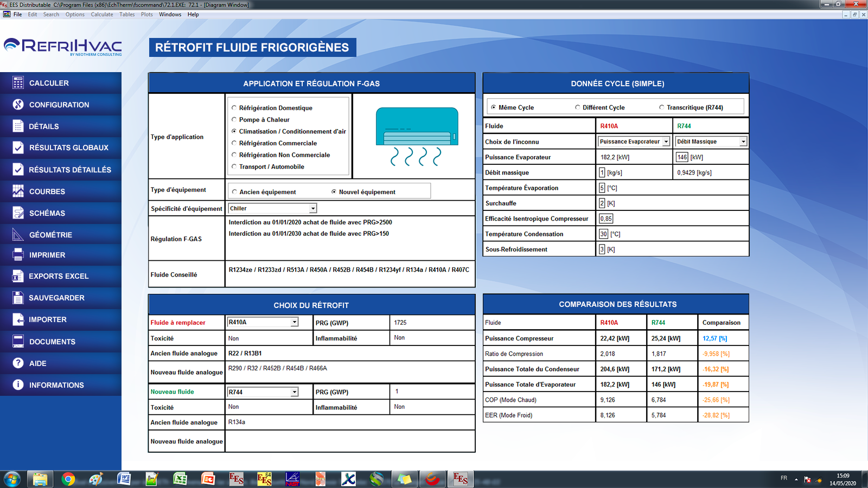The image size is (868, 488).
Task: Click the 12,57 [%] comparison value
Action: point(715,338)
